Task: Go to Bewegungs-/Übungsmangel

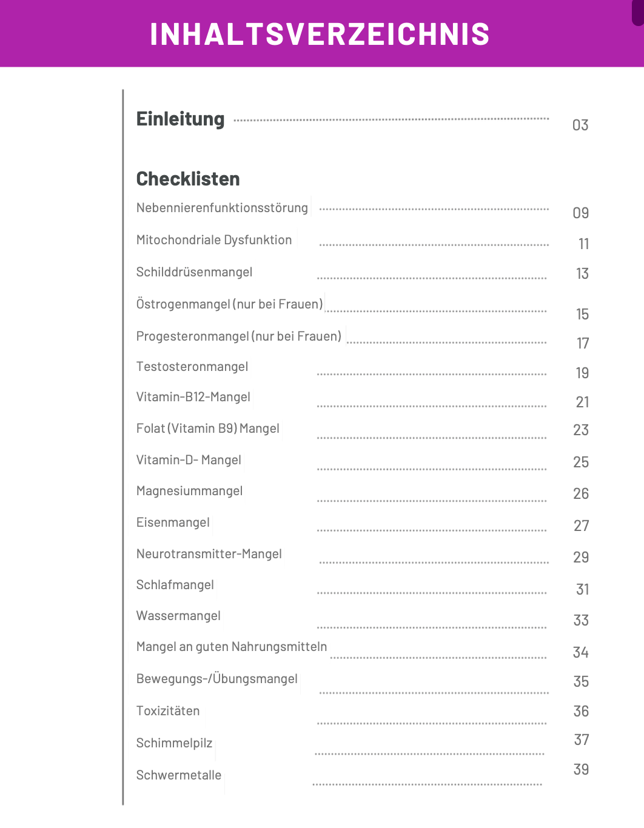Action: pyautogui.click(x=216, y=679)
